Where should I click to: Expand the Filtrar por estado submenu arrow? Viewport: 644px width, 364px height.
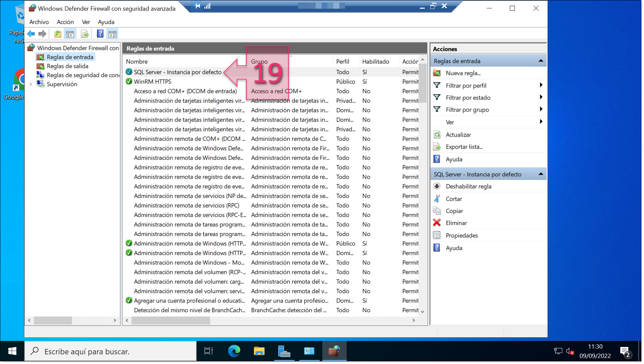click(541, 97)
